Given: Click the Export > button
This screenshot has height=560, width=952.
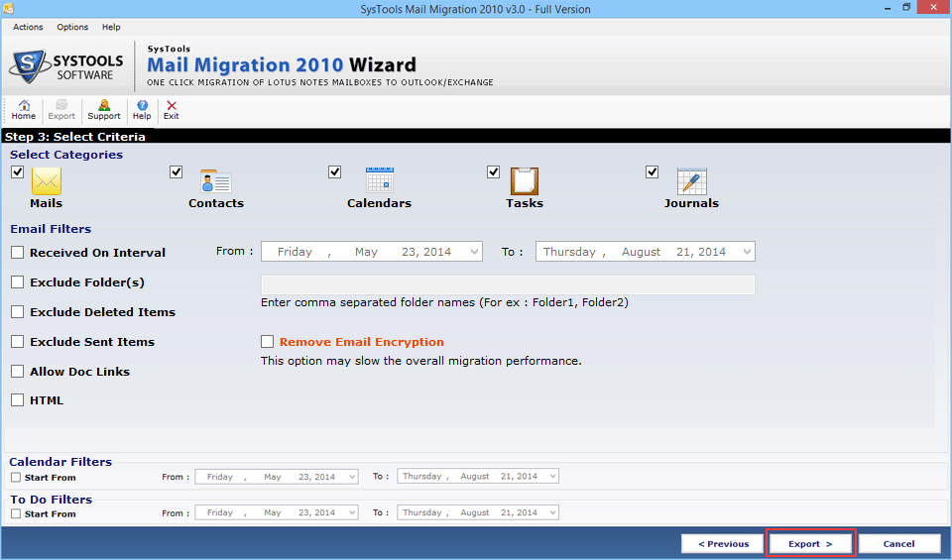Looking at the screenshot, I should point(811,543).
